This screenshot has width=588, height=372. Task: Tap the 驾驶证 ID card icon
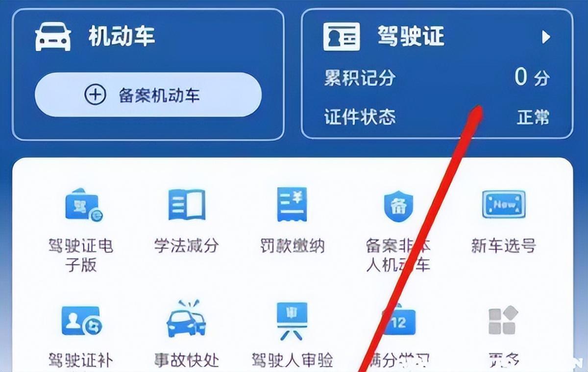tap(342, 36)
